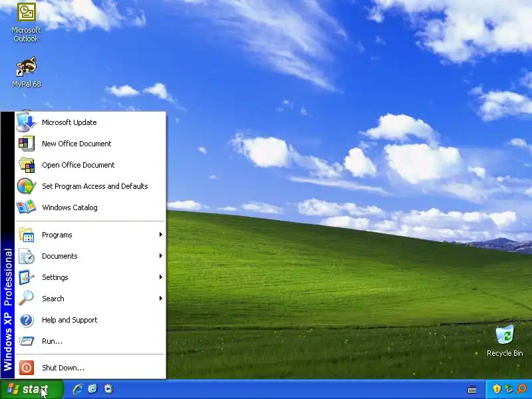This screenshot has width=532, height=399.
Task: Open Microsoft Update menu entry
Action: pyautogui.click(x=90, y=122)
